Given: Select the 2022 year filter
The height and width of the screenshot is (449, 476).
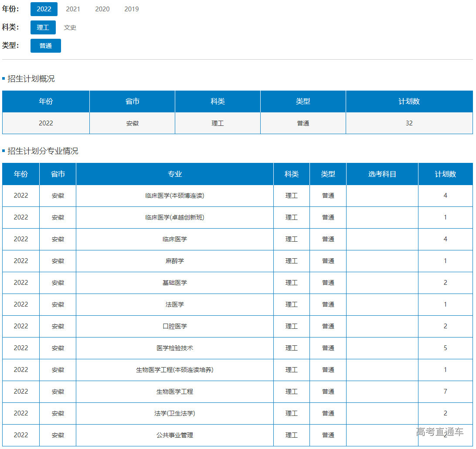Looking at the screenshot, I should pyautogui.click(x=44, y=9).
